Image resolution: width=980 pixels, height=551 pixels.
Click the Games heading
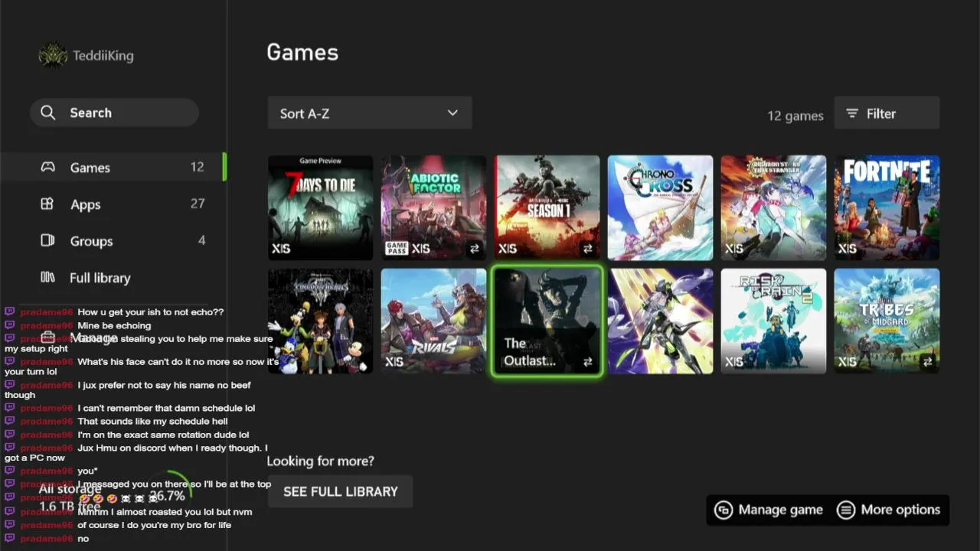click(x=302, y=52)
